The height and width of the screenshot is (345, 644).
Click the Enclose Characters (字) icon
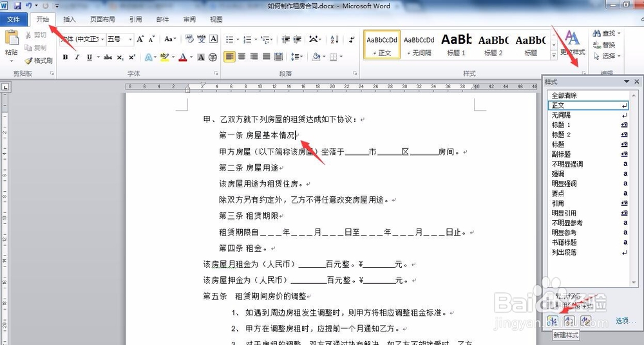[x=213, y=57]
